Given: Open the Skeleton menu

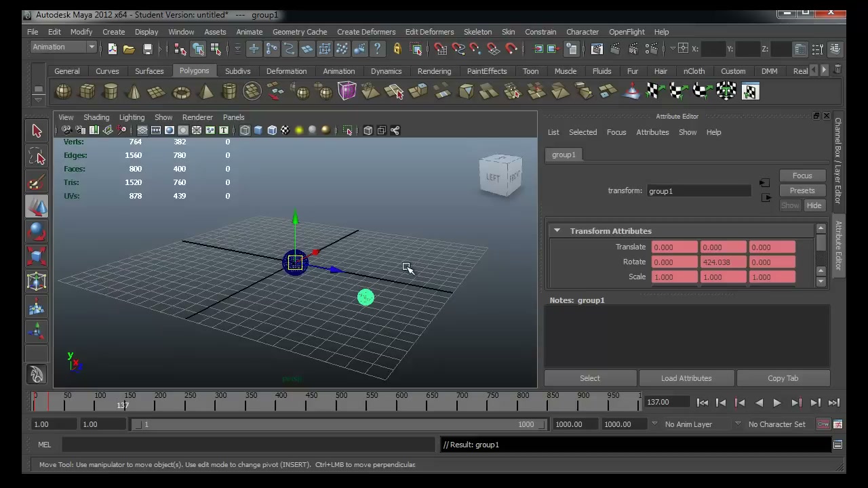Looking at the screenshot, I should tap(477, 32).
